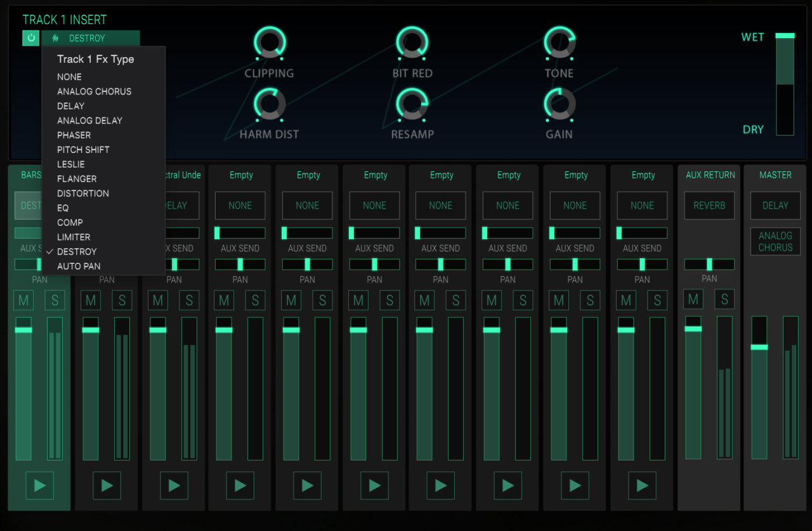Mute the second track

(91, 300)
